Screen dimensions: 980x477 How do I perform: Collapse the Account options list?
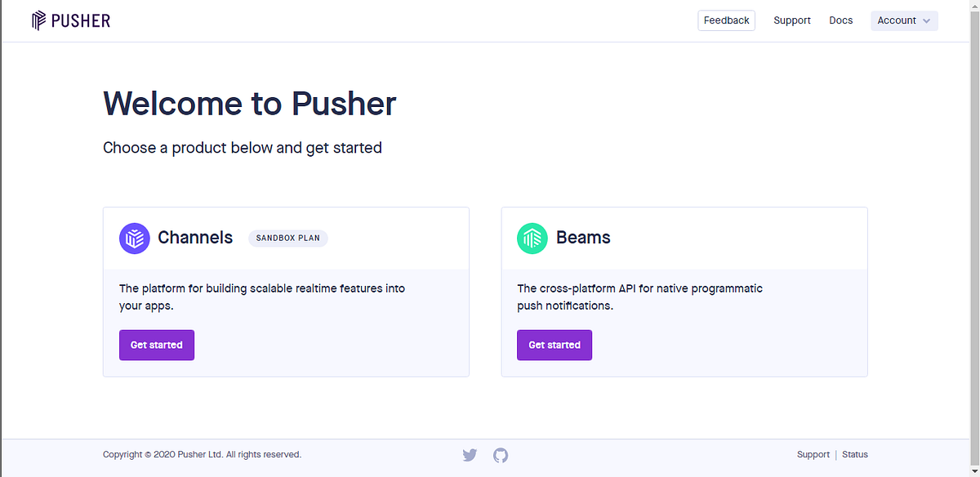[903, 20]
